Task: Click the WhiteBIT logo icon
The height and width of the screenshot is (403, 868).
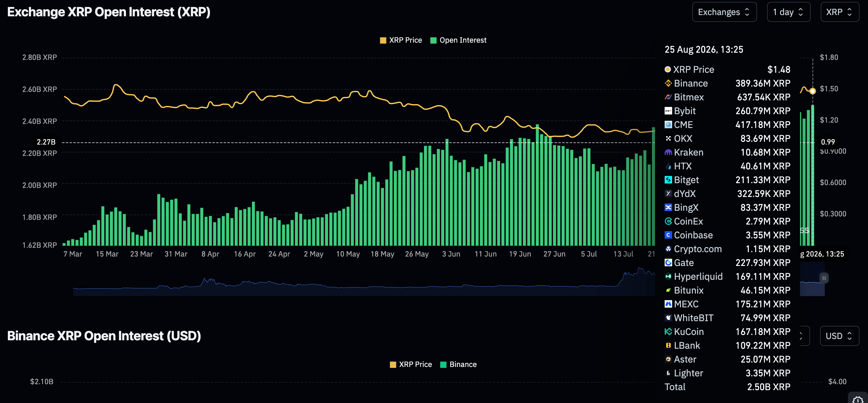Action: coord(668,318)
